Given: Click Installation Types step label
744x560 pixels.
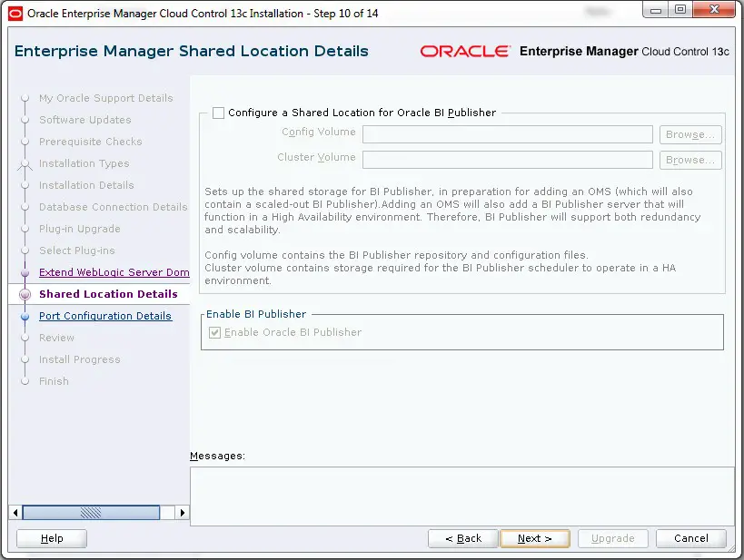Looking at the screenshot, I should pos(84,163).
